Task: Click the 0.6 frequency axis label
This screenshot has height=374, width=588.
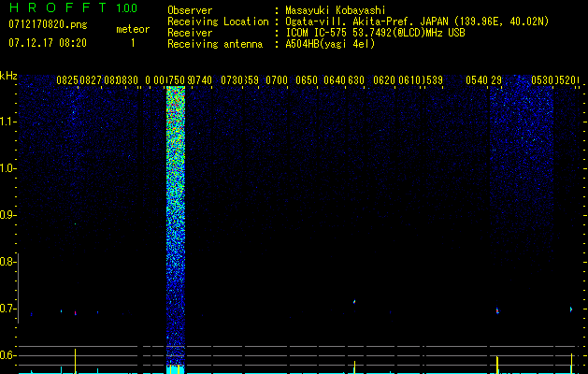Action: pyautogui.click(x=7, y=355)
